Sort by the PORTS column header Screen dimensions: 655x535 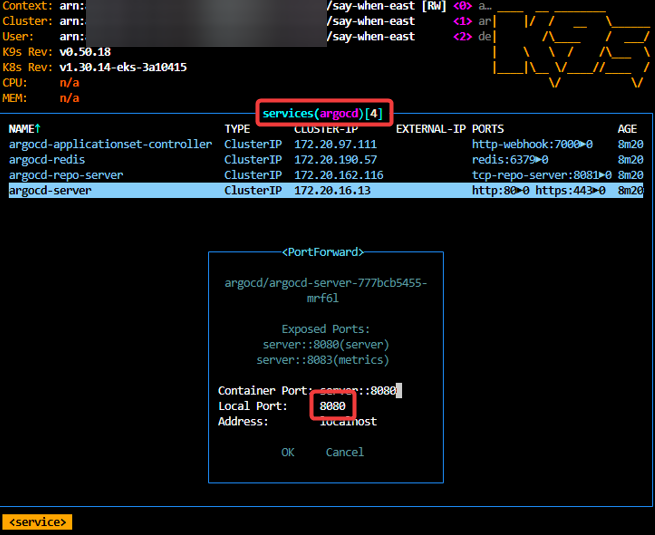pyautogui.click(x=488, y=129)
